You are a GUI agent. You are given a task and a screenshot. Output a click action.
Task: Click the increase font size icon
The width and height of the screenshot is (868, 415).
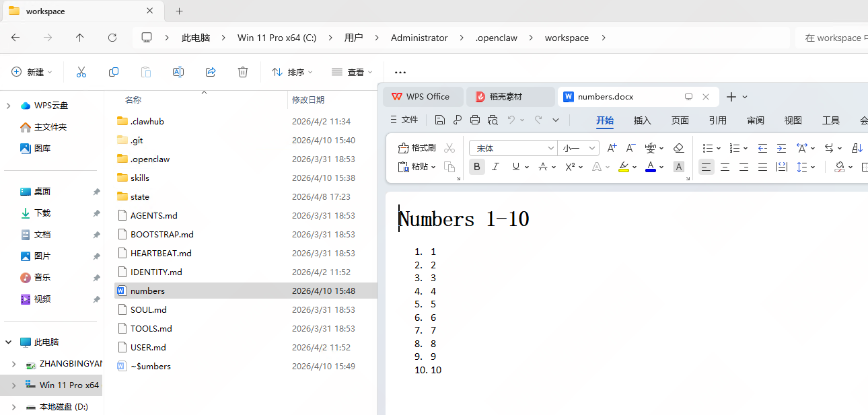point(611,148)
